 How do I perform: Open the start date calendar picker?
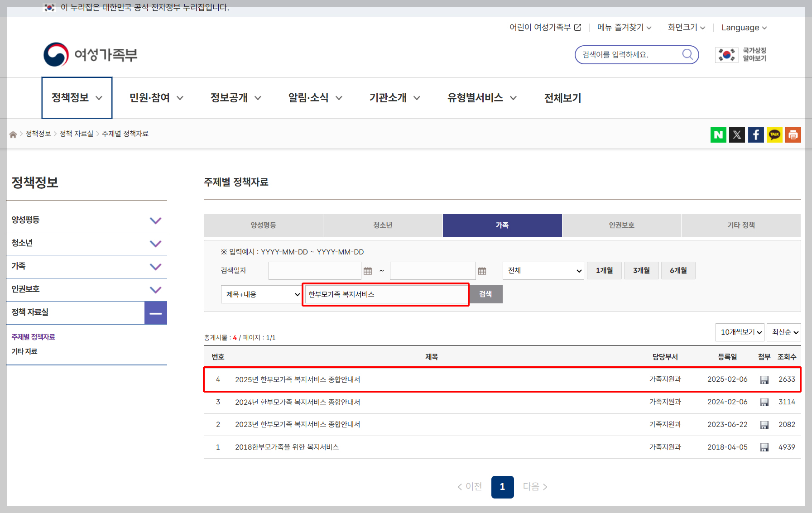tap(369, 270)
